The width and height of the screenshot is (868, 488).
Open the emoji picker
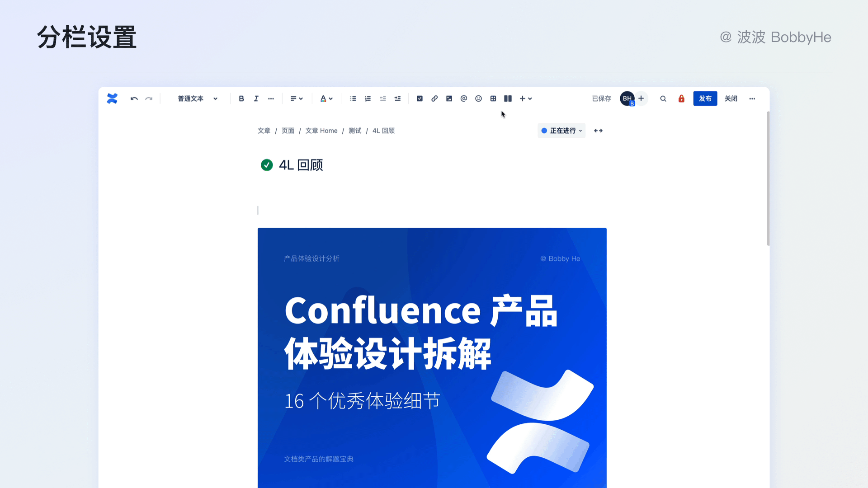click(478, 99)
